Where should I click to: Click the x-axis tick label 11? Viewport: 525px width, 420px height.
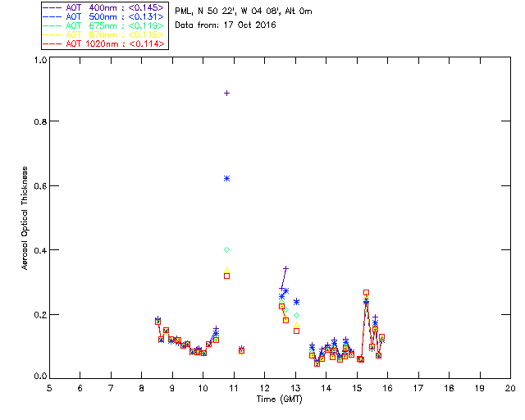click(x=234, y=388)
